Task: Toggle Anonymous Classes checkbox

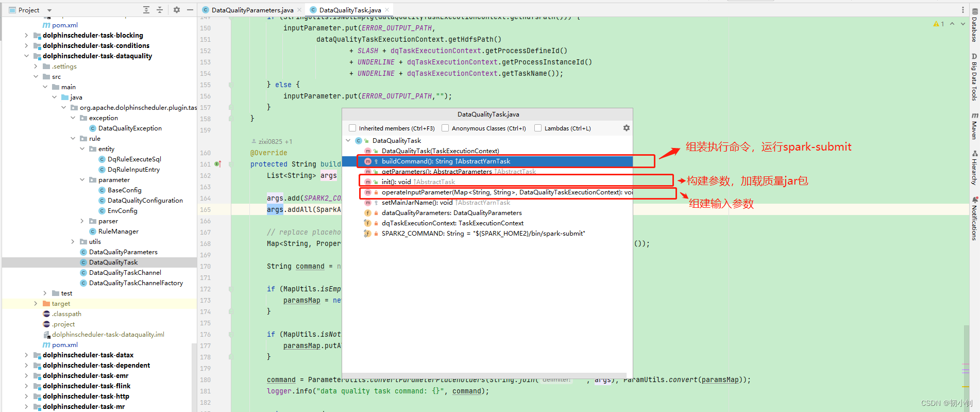Action: pyautogui.click(x=445, y=128)
